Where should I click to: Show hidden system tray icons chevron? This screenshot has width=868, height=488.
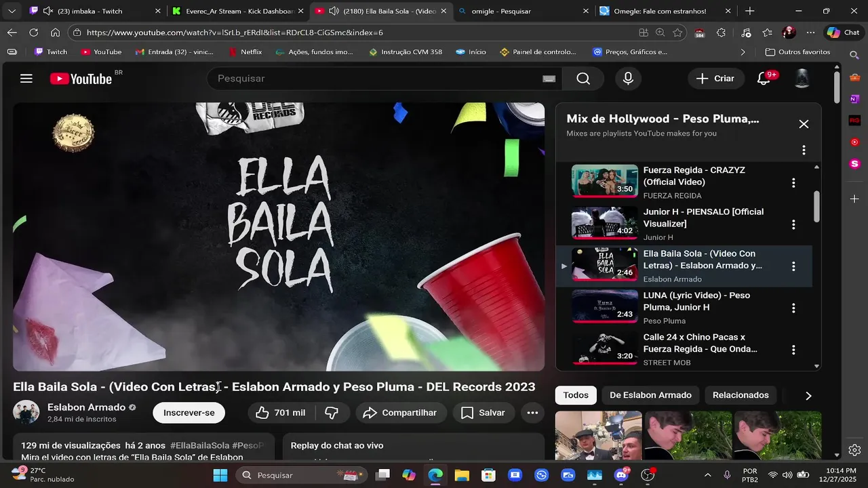click(x=707, y=475)
